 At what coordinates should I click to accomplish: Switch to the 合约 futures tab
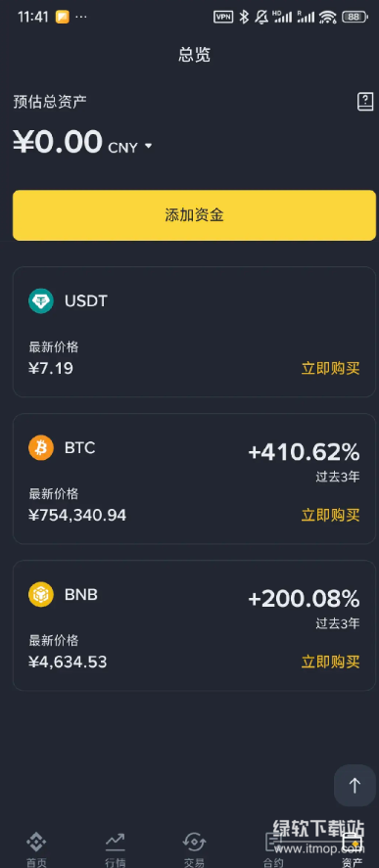point(273,849)
